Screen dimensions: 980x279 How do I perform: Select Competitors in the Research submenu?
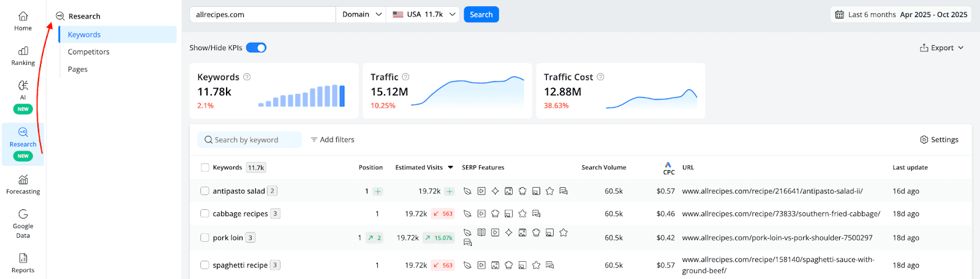point(89,52)
